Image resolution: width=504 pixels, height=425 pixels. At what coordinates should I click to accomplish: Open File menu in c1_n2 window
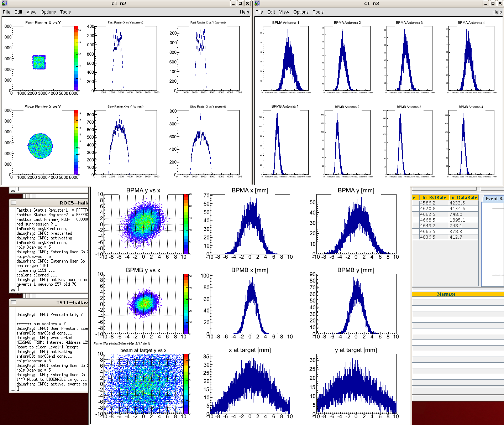coord(6,12)
